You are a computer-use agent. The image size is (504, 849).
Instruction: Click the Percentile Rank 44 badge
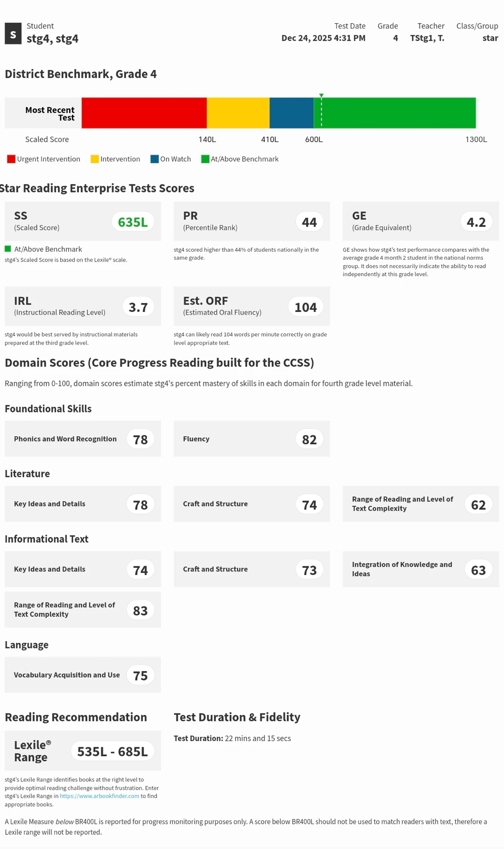pos(309,222)
